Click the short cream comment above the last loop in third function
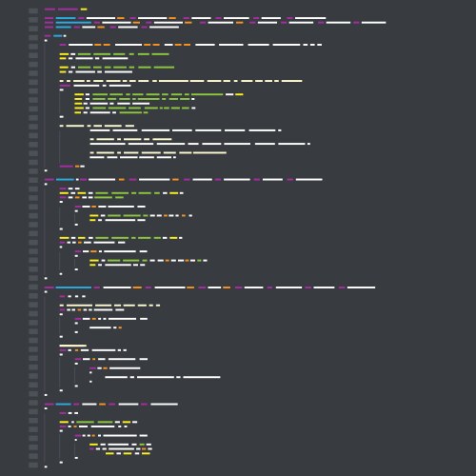 (73, 346)
